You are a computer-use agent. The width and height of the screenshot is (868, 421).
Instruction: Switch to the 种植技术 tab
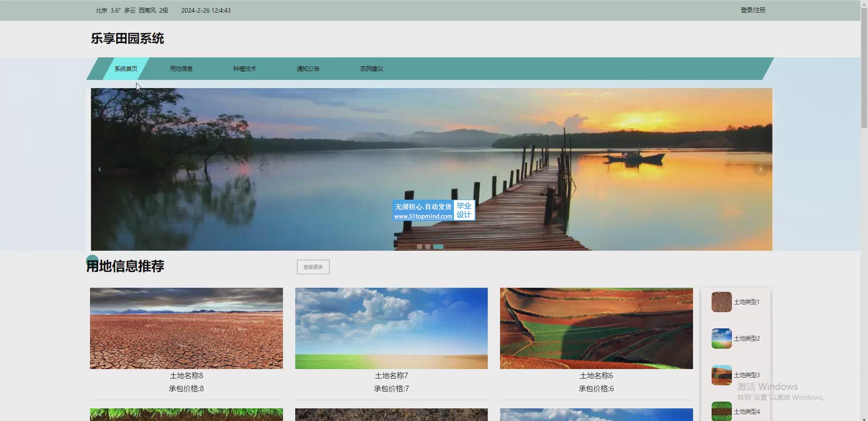point(245,69)
